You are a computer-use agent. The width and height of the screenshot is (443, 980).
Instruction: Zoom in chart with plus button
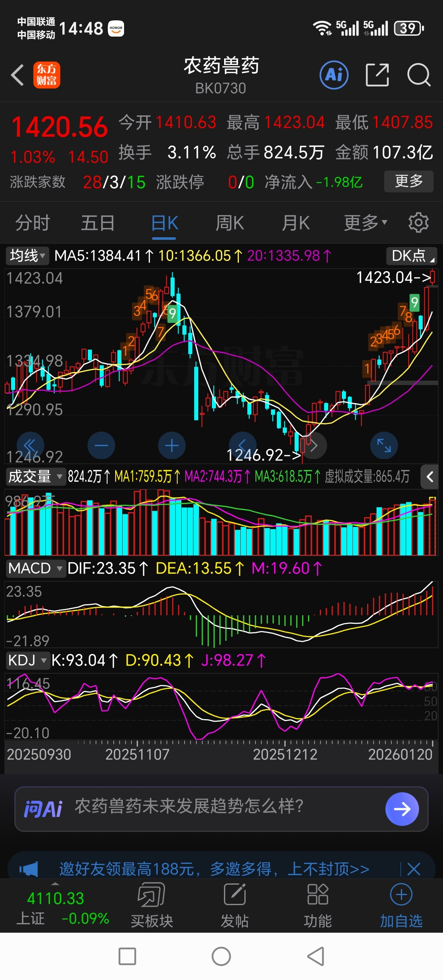click(x=172, y=446)
